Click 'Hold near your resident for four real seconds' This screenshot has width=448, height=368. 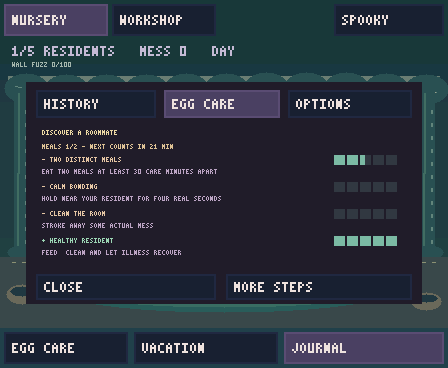(131, 199)
